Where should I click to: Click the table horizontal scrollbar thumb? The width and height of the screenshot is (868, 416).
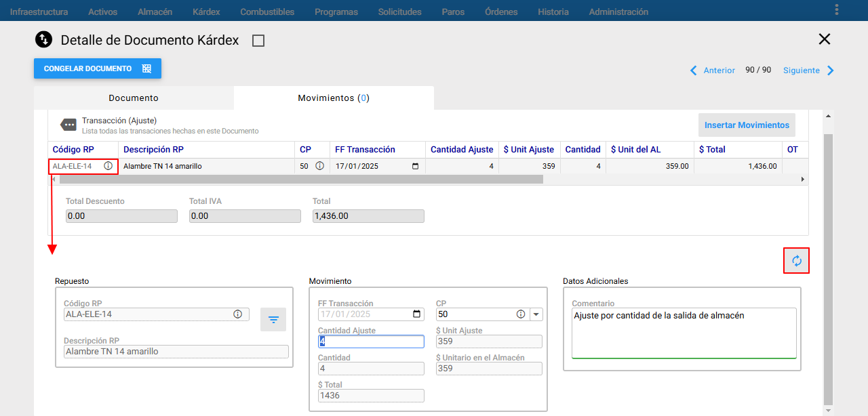pyautogui.click(x=301, y=180)
